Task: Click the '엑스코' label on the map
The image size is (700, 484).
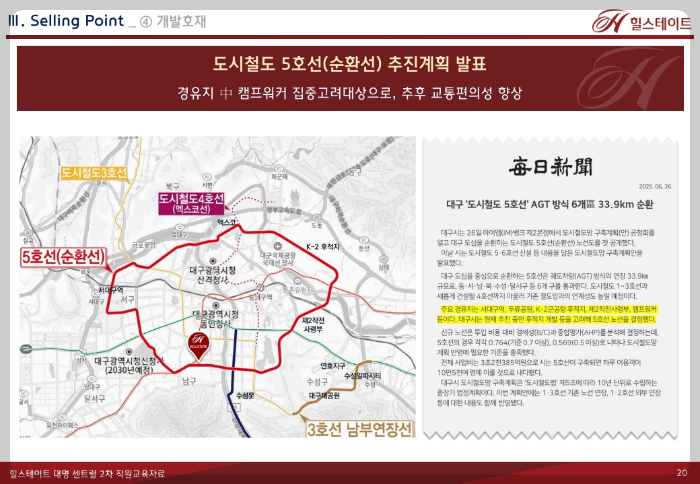Action: [226, 221]
